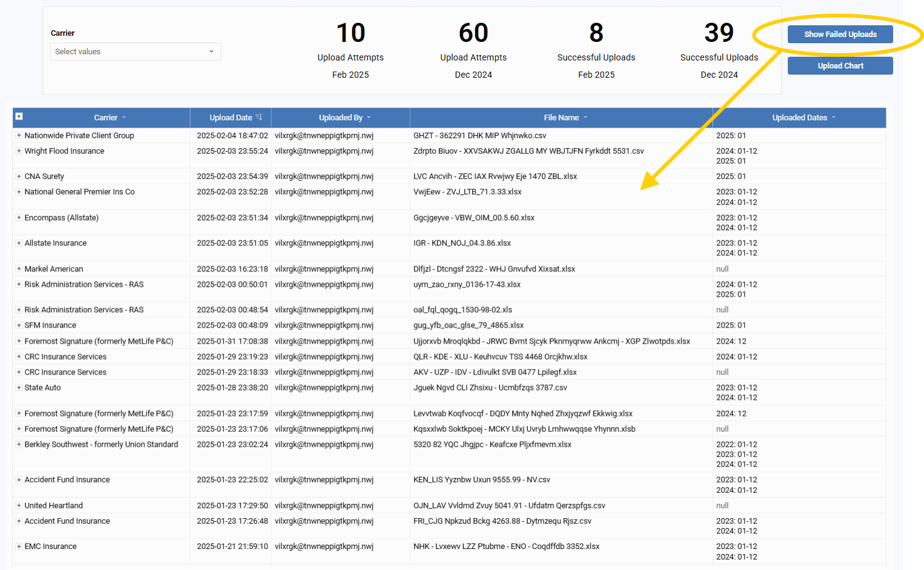Click the '10' Upload Attempts Feb 2025 figure
Image resolution: width=924 pixels, height=570 pixels.
point(351,33)
